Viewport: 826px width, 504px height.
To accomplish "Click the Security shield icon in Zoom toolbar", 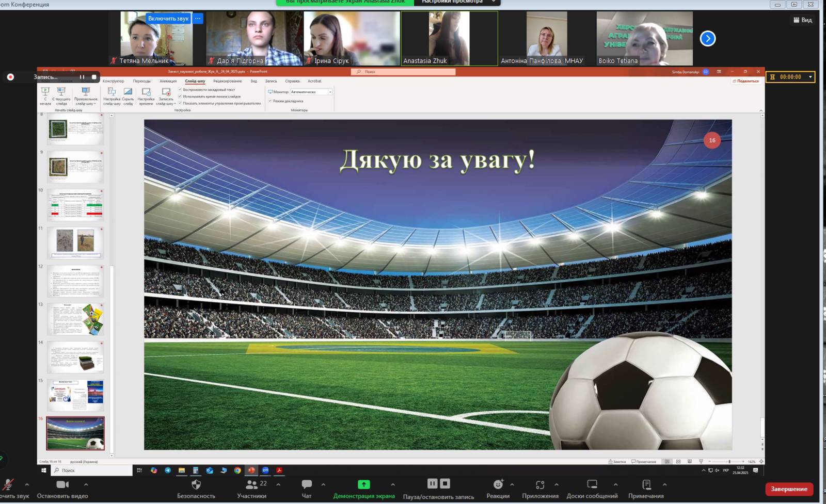I will click(196, 484).
